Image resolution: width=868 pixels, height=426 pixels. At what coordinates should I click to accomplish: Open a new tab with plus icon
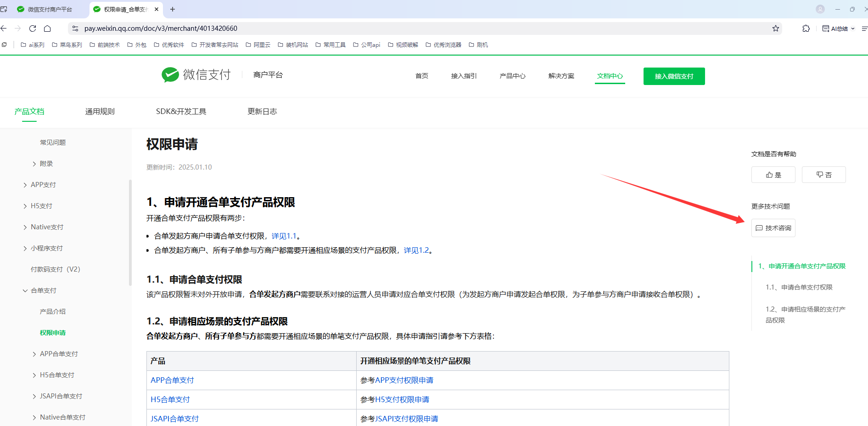click(173, 9)
